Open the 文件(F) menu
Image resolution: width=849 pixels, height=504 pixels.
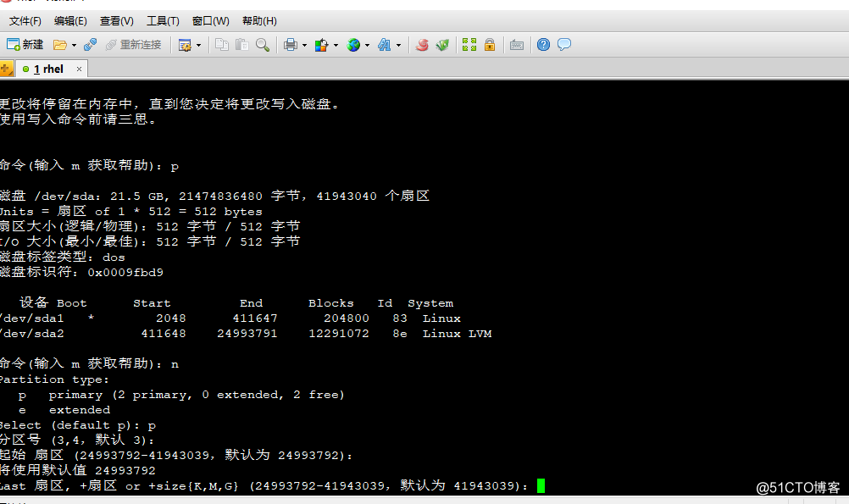(25, 21)
